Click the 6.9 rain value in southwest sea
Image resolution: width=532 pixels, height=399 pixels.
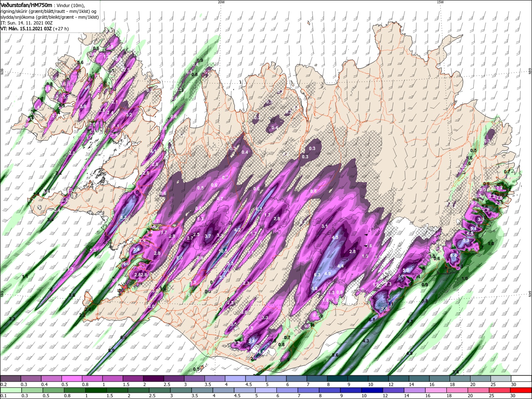111,351
